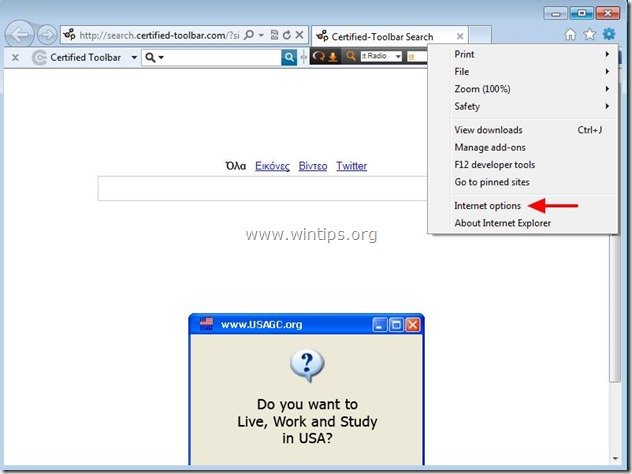Click the USA flag icon in USAGC popup
The width and height of the screenshot is (632, 474).
point(206,324)
